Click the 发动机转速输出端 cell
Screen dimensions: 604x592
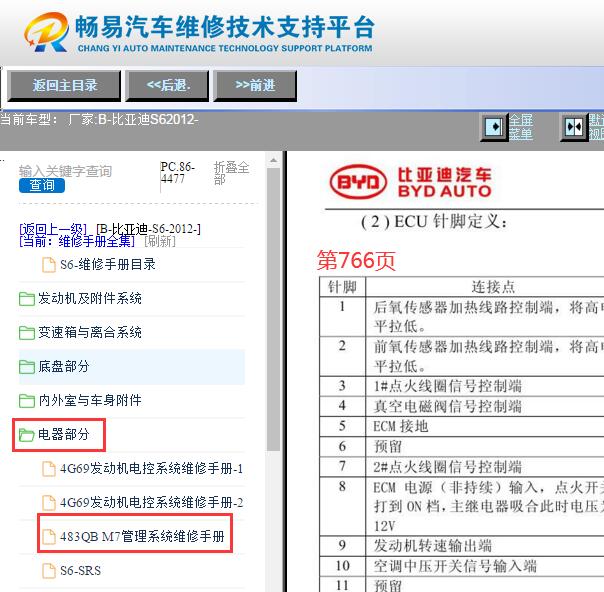pos(433,546)
